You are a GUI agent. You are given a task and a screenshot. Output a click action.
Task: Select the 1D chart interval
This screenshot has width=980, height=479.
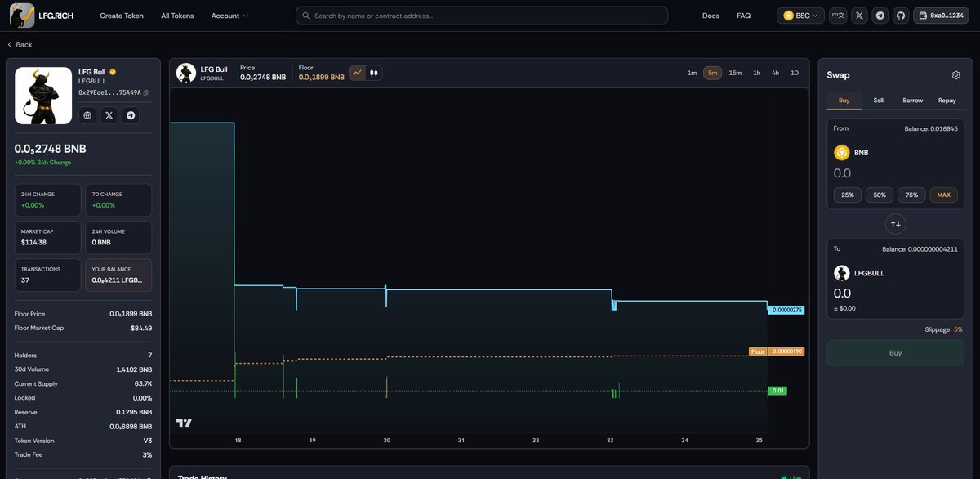(795, 73)
